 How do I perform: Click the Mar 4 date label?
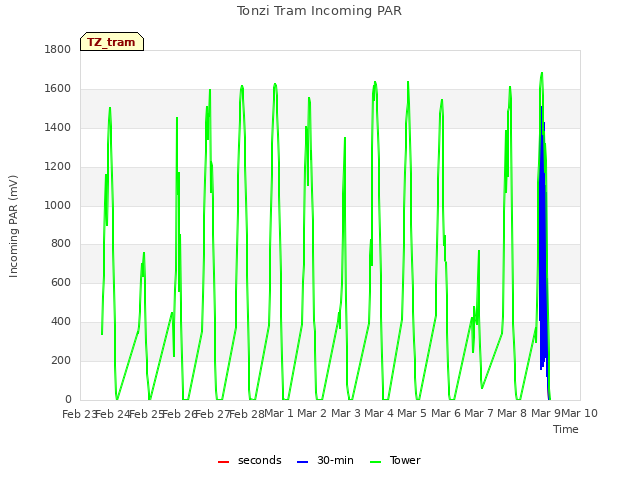point(379,413)
